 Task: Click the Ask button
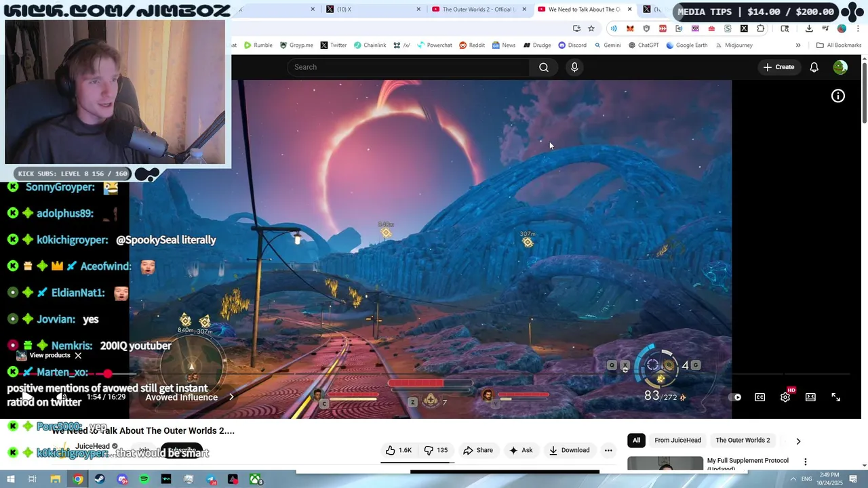point(521,450)
